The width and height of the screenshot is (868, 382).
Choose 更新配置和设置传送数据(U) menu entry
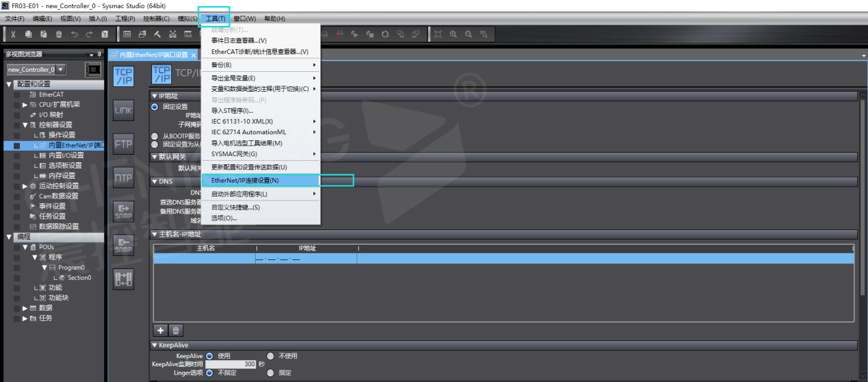click(261, 167)
